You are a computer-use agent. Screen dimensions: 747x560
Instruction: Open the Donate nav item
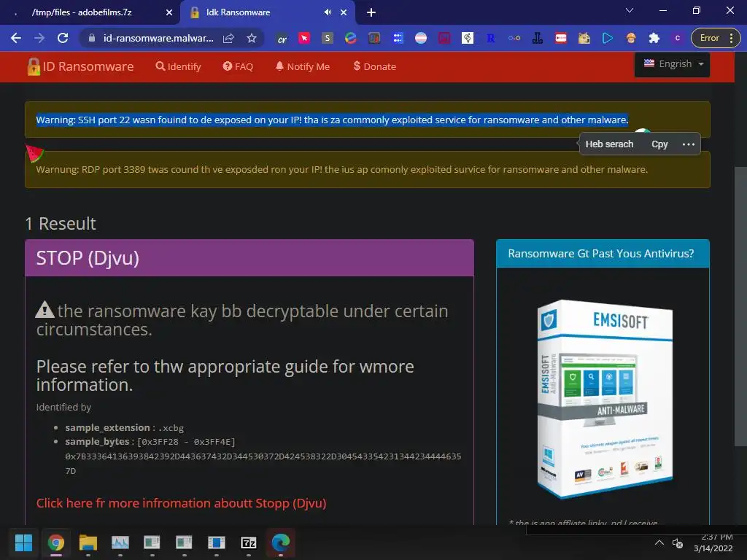click(x=374, y=66)
